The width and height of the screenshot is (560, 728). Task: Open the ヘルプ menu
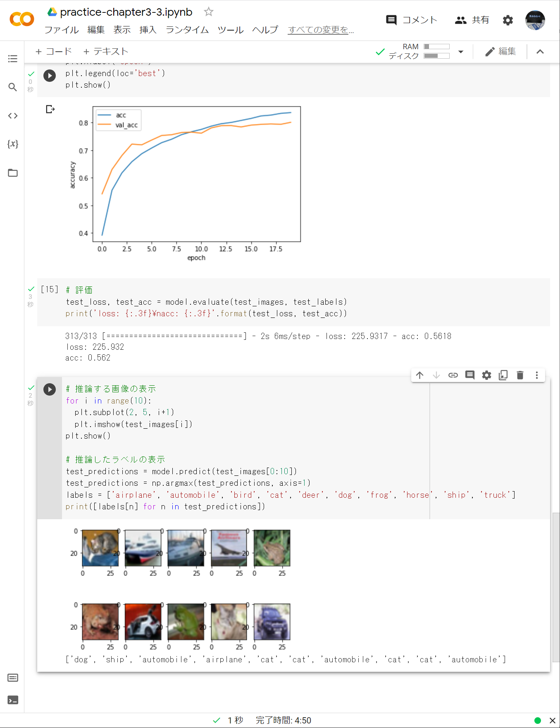point(265,30)
